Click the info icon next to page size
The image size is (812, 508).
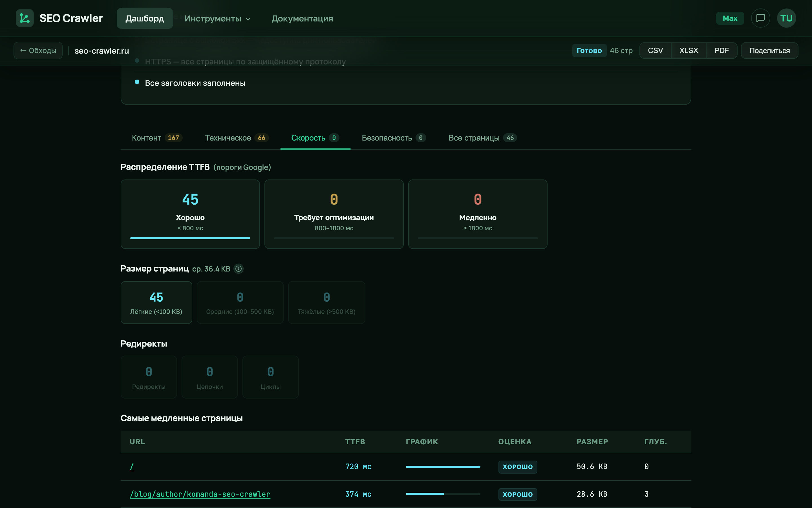coord(238,269)
